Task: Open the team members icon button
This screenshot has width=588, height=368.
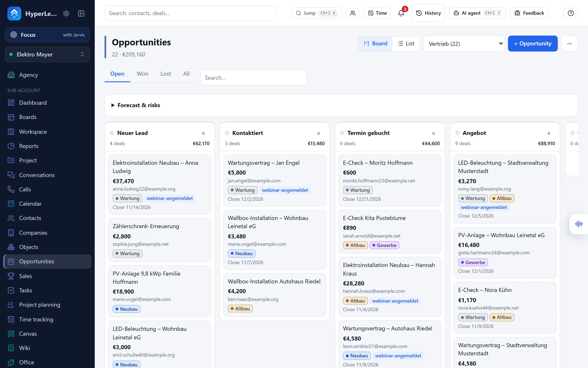Action: [353, 13]
